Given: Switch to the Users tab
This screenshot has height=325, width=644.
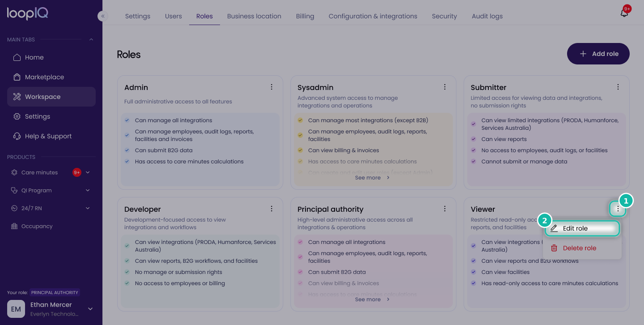Looking at the screenshot, I should [174, 16].
